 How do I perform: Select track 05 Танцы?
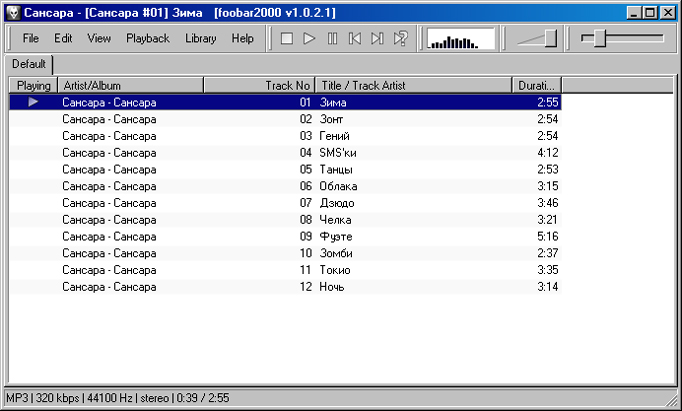pyautogui.click(x=285, y=169)
